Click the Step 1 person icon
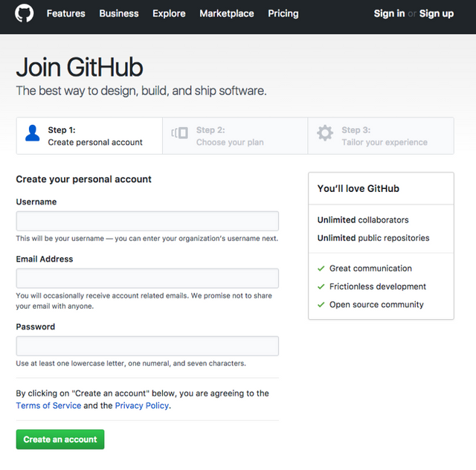 point(33,133)
